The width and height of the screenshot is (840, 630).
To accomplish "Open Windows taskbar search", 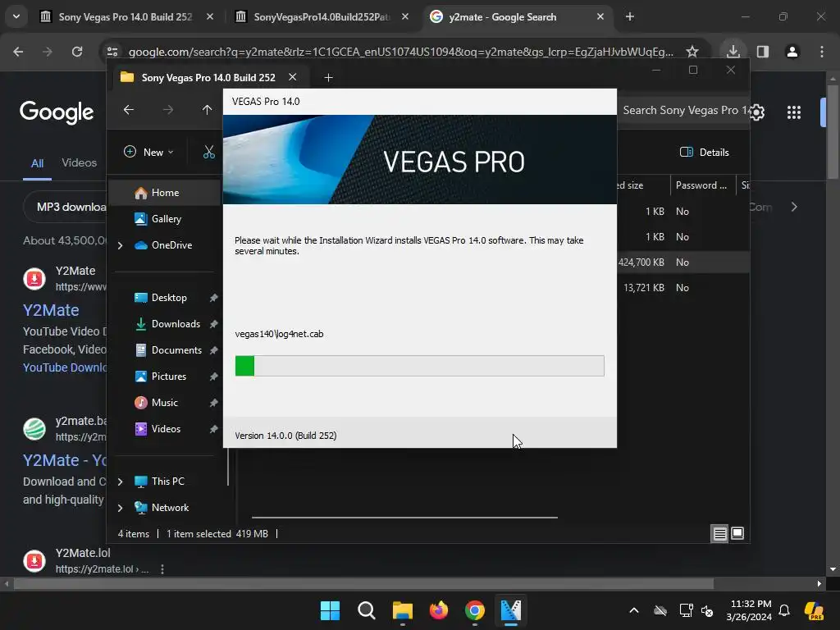I will pos(367,610).
